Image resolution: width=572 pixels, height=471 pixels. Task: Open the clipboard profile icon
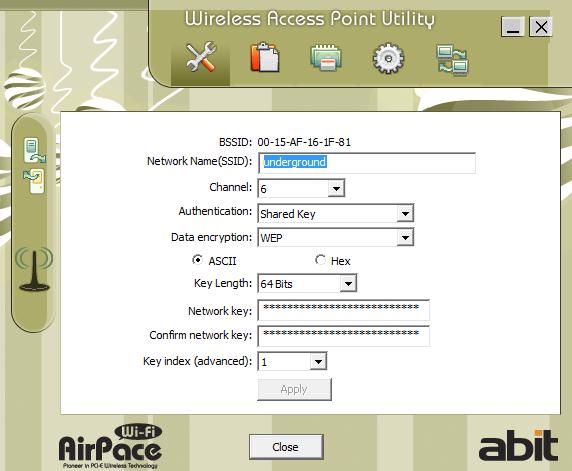pyautogui.click(x=265, y=57)
